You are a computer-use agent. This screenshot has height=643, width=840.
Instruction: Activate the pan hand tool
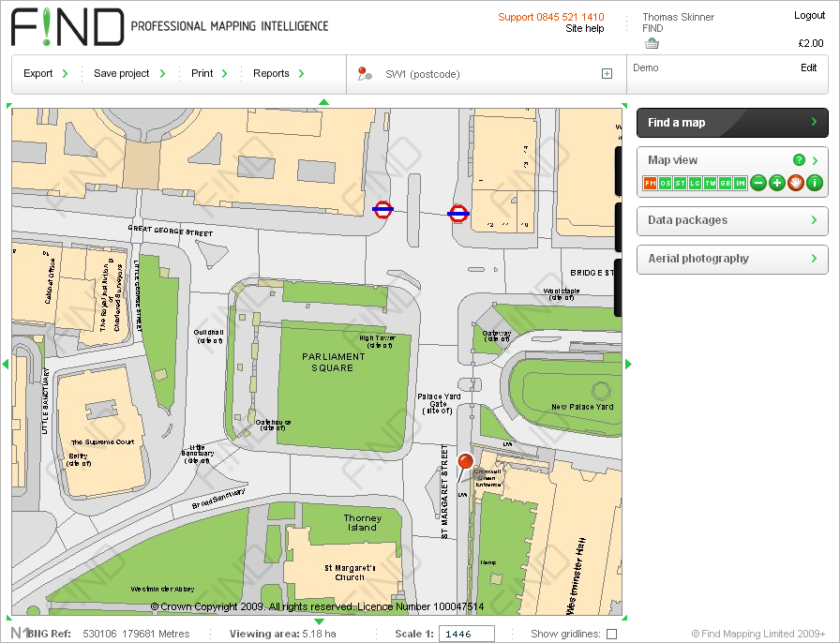tap(796, 184)
